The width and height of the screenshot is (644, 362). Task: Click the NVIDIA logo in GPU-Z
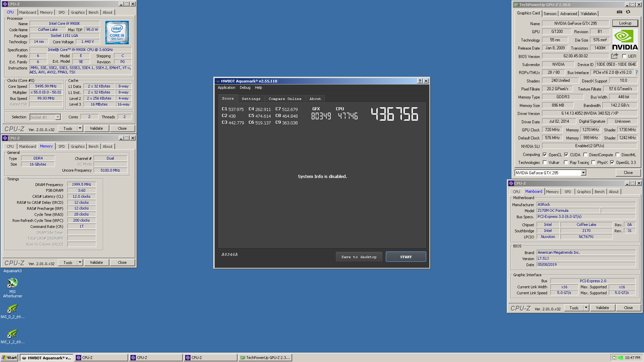click(625, 40)
